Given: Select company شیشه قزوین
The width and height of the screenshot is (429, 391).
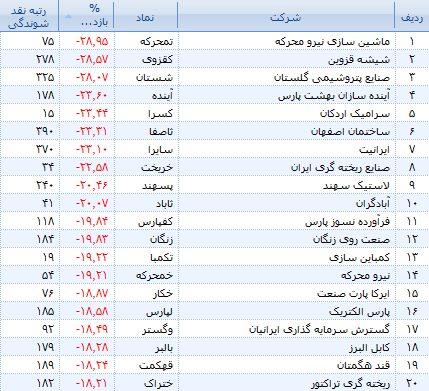Looking at the screenshot, I should pos(359,59).
